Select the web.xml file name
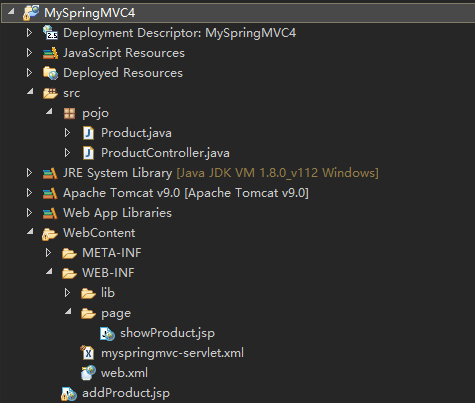 124,373
